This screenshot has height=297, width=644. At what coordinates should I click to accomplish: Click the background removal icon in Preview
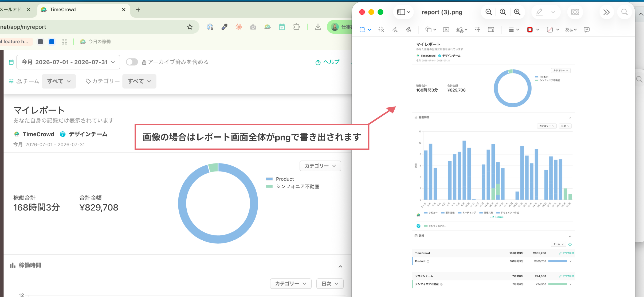[575, 12]
